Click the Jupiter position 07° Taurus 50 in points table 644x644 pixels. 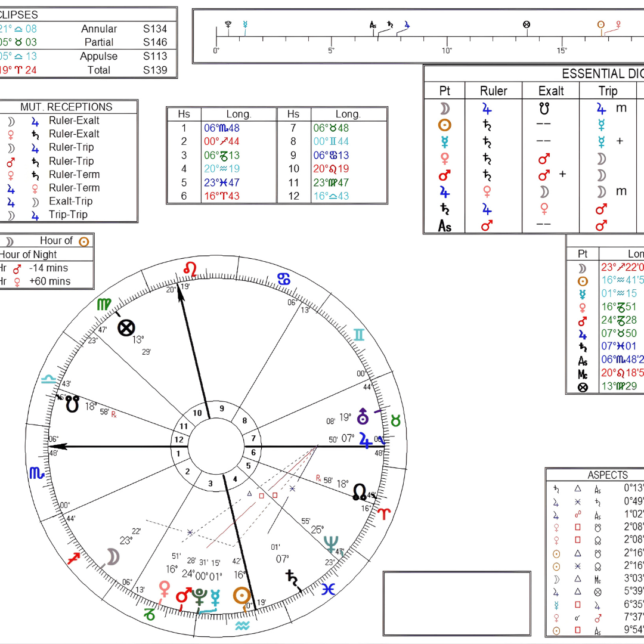619,333
